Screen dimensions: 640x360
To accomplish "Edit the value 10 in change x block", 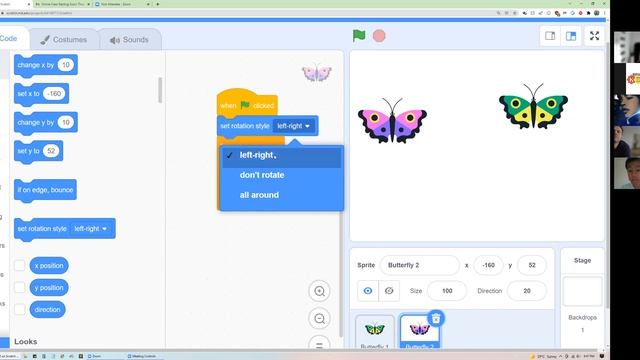I will click(66, 65).
